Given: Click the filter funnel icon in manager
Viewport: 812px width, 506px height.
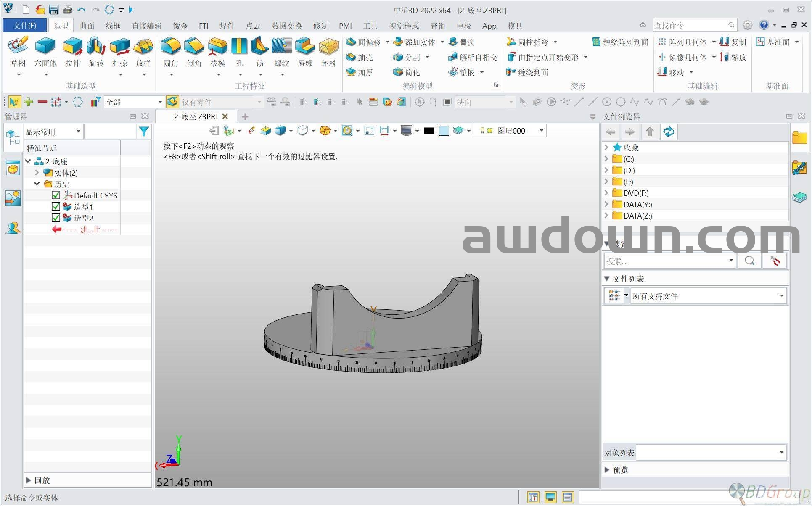Looking at the screenshot, I should 144,132.
